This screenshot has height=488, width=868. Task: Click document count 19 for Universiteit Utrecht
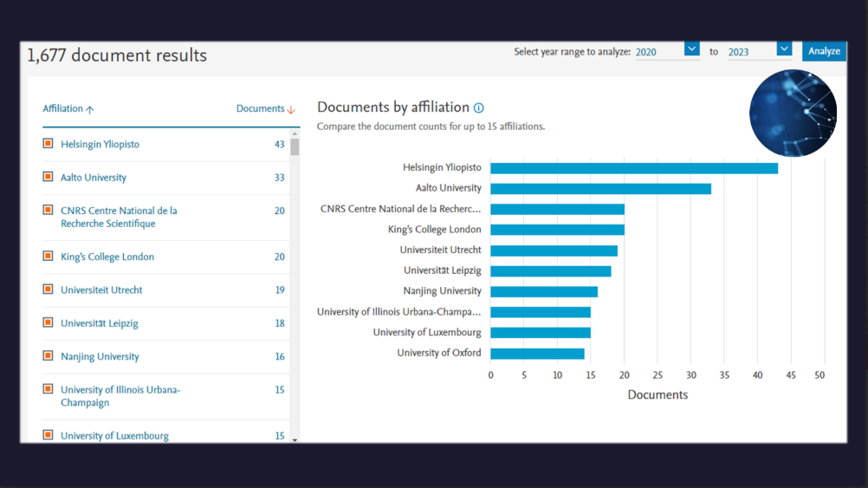[280, 290]
